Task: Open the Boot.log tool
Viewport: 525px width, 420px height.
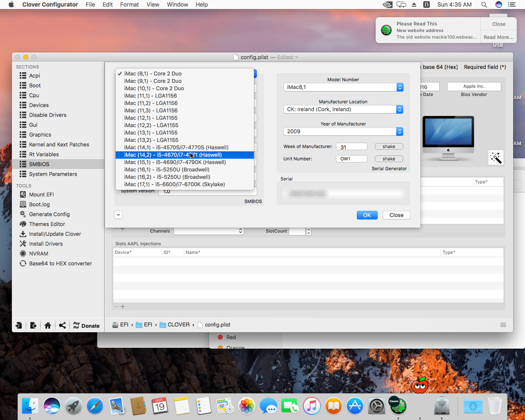Action: (x=39, y=204)
